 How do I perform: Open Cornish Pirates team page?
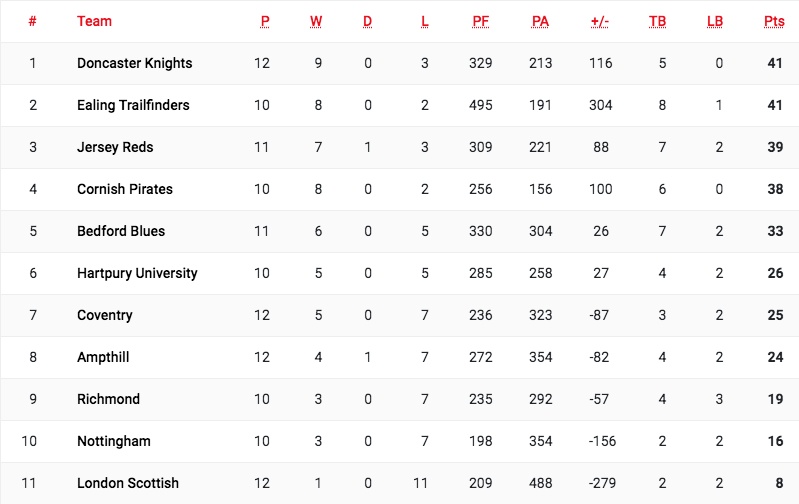pyautogui.click(x=125, y=189)
